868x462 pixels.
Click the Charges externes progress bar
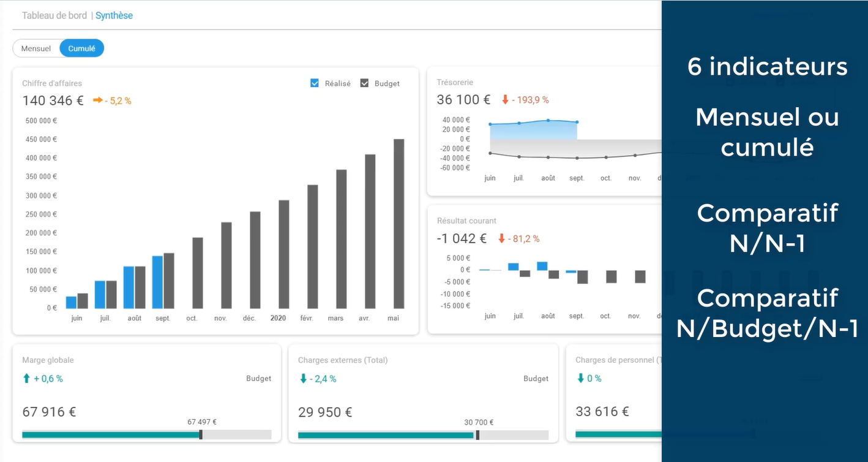tap(423, 435)
